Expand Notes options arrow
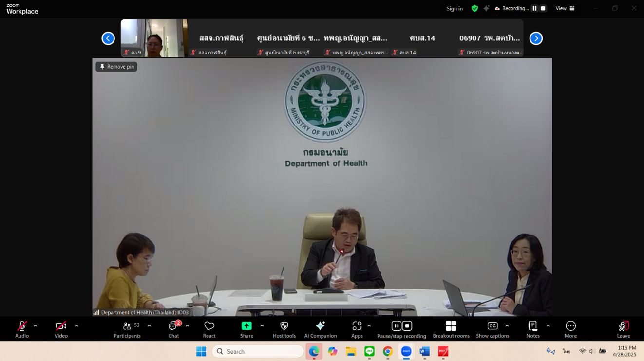This screenshot has height=361, width=644. click(x=549, y=326)
